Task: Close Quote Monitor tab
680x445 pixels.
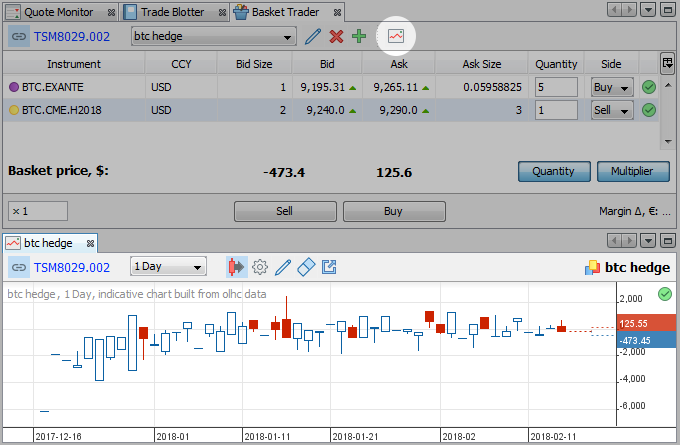Action: coord(111,13)
